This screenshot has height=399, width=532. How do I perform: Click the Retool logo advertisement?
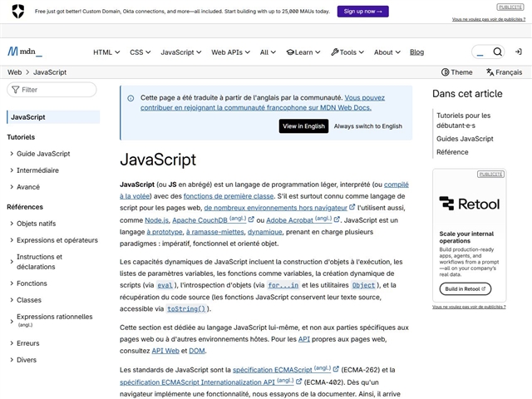coord(469,204)
